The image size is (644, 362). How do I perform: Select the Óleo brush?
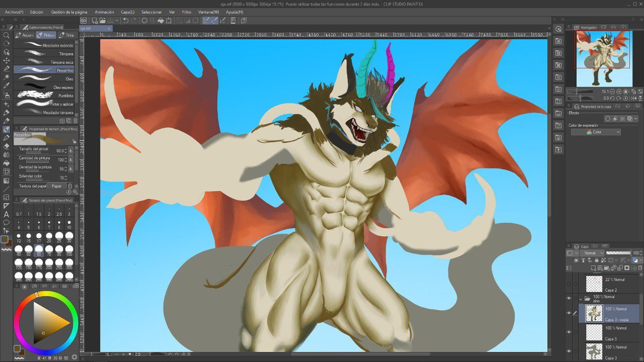(x=44, y=79)
